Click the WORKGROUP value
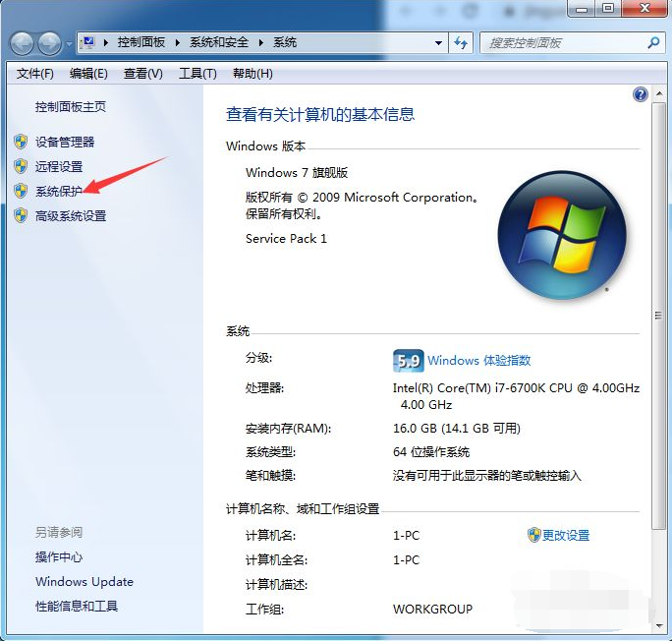 433,609
